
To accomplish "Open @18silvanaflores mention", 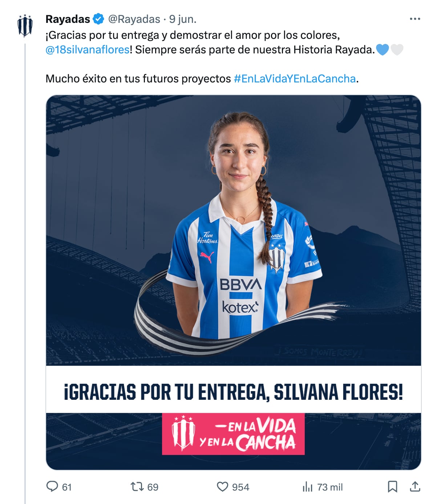I will coord(87,49).
